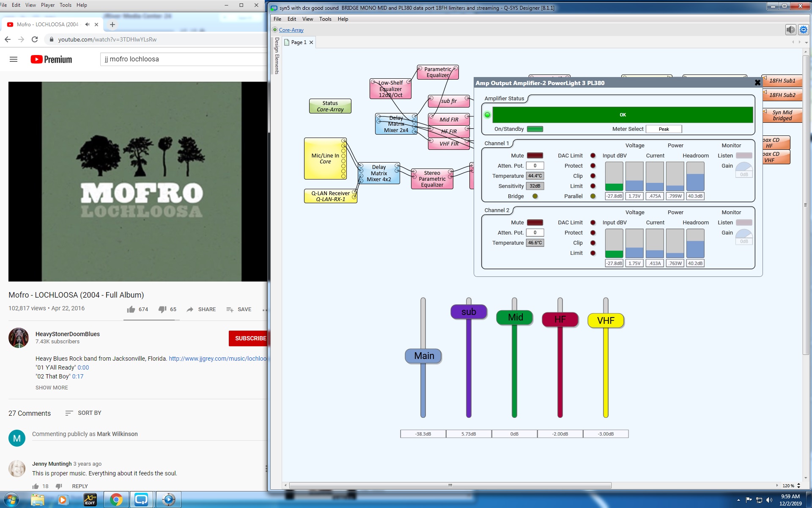The image size is (812, 508).
Task: Open X-Edit app from taskbar
Action: coord(90,500)
